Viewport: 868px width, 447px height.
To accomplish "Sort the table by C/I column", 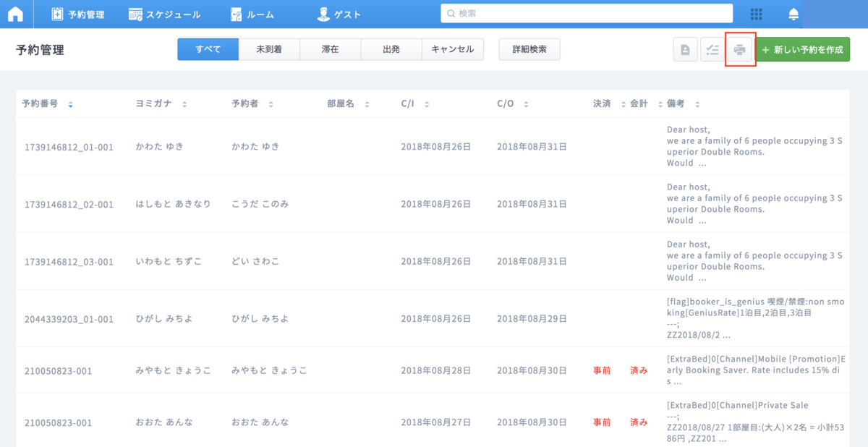I will [427, 105].
